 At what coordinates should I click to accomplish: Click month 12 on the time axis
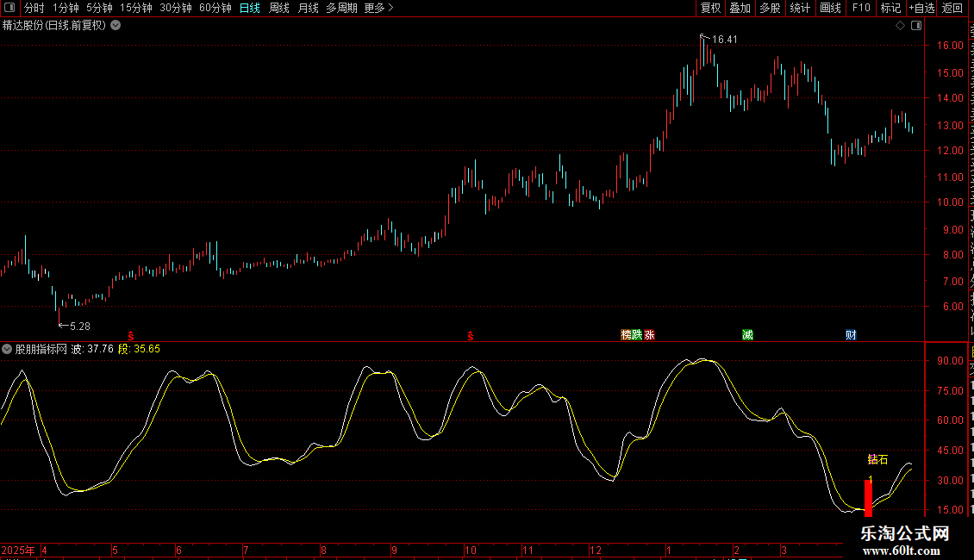coord(596,550)
